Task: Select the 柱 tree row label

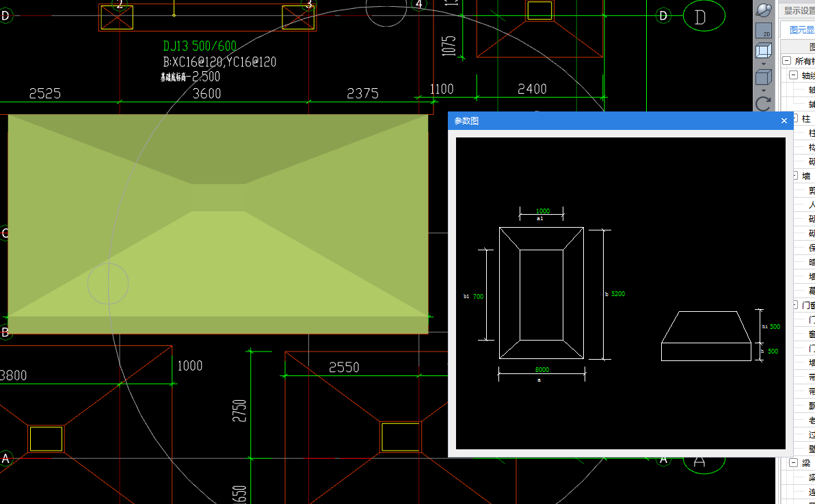Action: coord(806,118)
